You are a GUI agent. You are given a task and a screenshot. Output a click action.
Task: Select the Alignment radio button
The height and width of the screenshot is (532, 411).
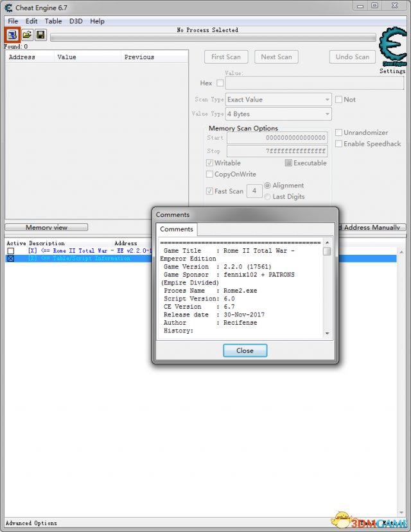tap(267, 185)
